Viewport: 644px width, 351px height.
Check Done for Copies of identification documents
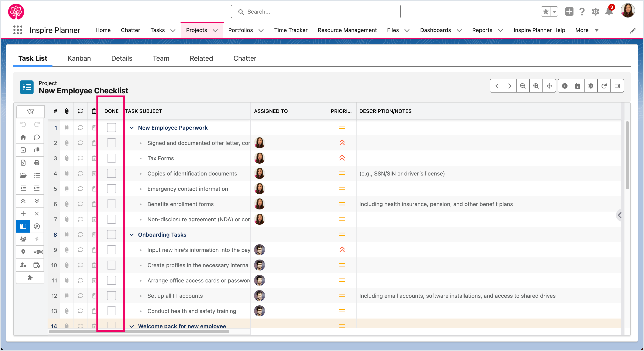pos(112,173)
